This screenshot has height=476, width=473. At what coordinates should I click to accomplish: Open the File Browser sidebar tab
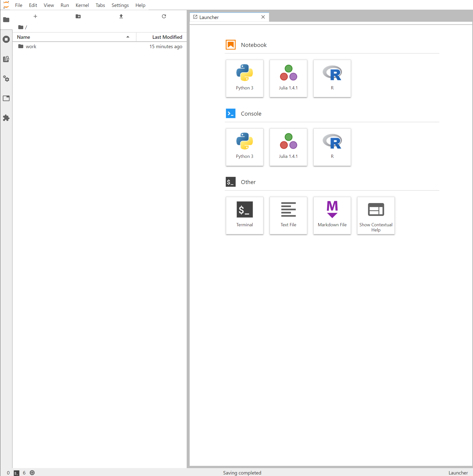point(6,20)
